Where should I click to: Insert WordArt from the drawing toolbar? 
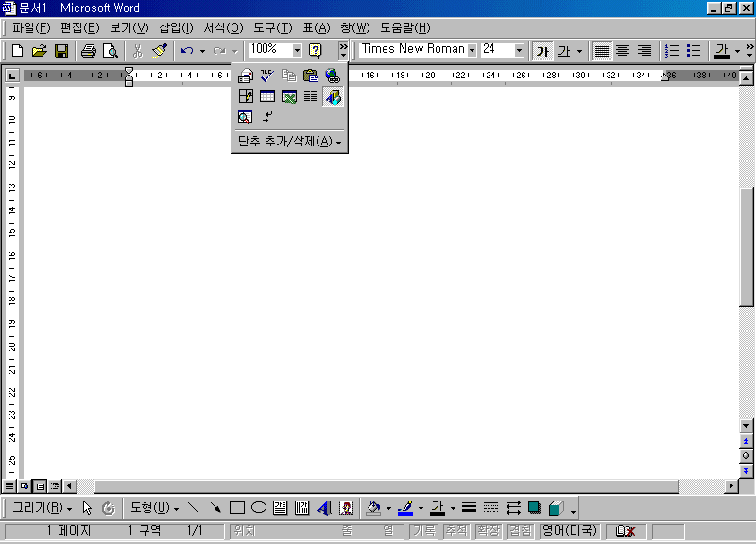(x=324, y=508)
